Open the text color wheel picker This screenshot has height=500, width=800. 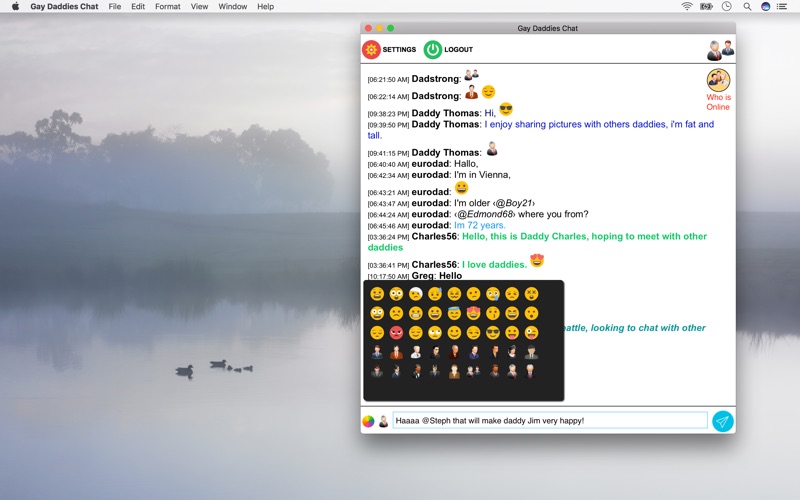[x=368, y=421]
